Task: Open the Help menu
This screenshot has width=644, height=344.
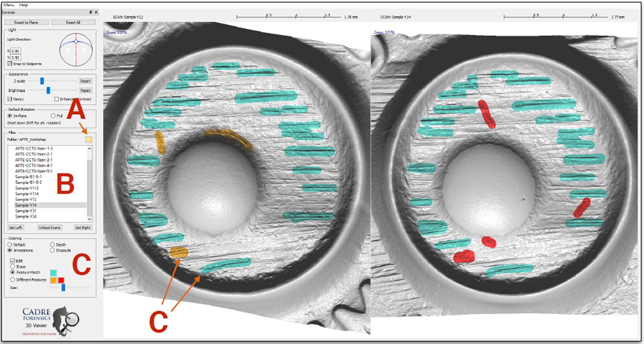Action: (23, 5)
